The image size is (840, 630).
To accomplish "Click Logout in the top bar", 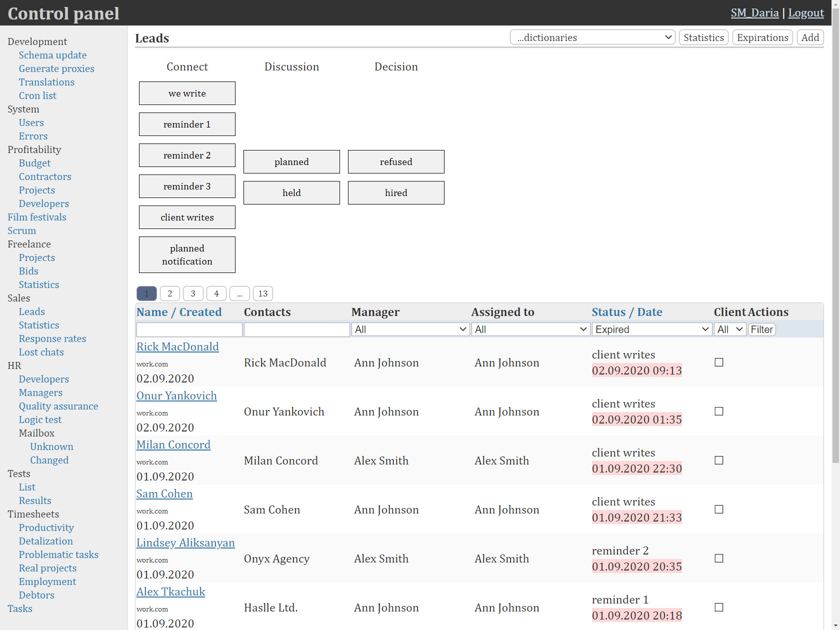I will pyautogui.click(x=806, y=13).
